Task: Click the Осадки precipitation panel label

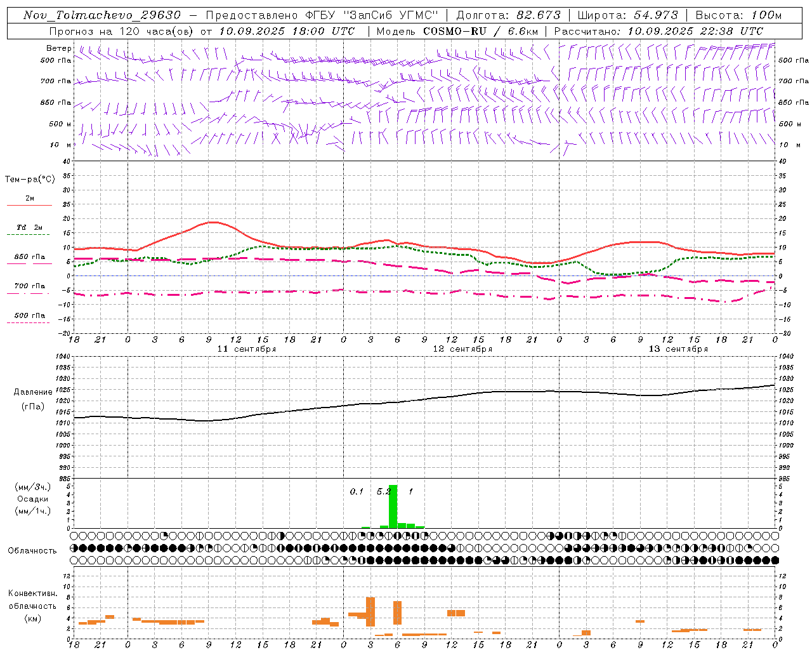Action: pyautogui.click(x=32, y=499)
